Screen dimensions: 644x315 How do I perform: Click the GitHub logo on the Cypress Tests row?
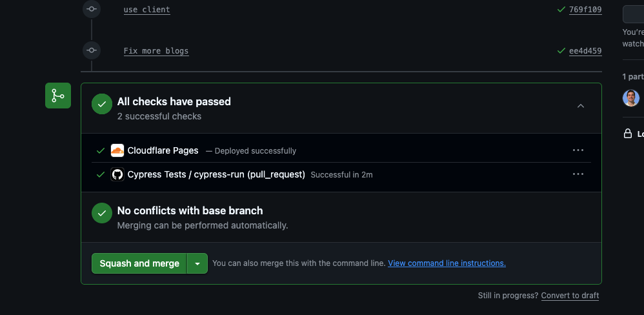click(x=117, y=174)
